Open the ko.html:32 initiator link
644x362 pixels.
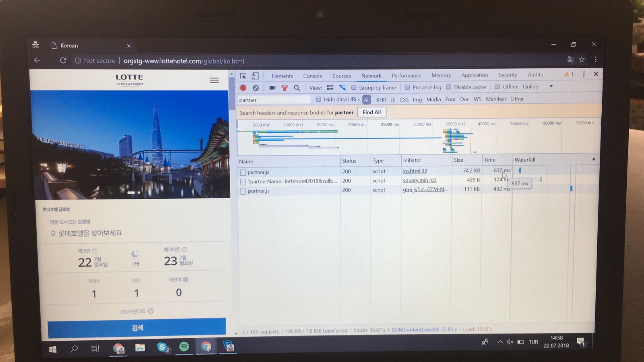click(x=415, y=171)
